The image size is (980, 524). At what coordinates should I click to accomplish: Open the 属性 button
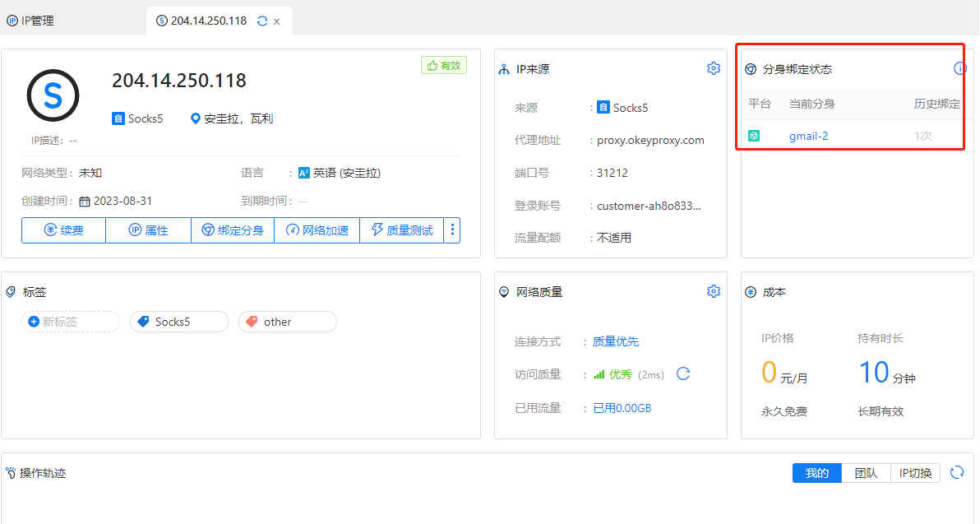149,230
